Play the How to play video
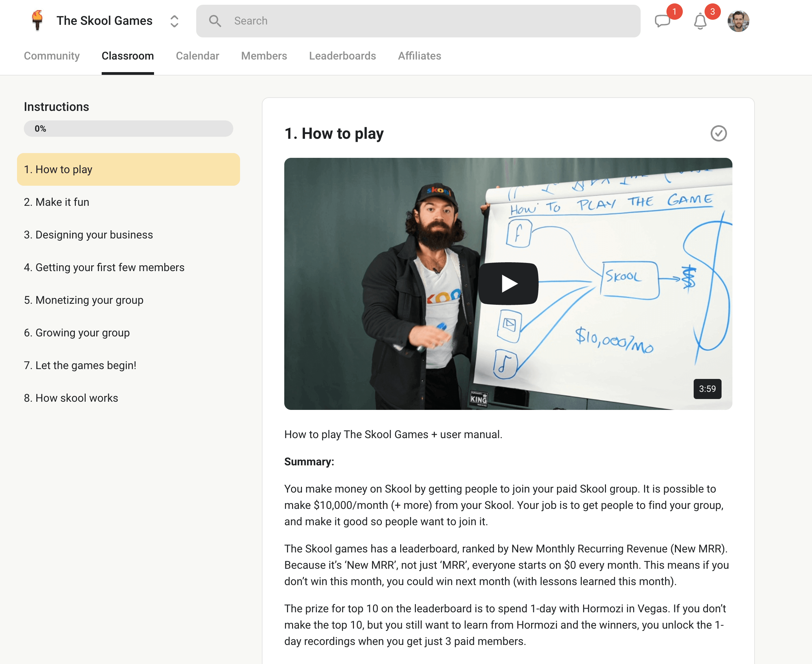This screenshot has width=812, height=664. [508, 283]
